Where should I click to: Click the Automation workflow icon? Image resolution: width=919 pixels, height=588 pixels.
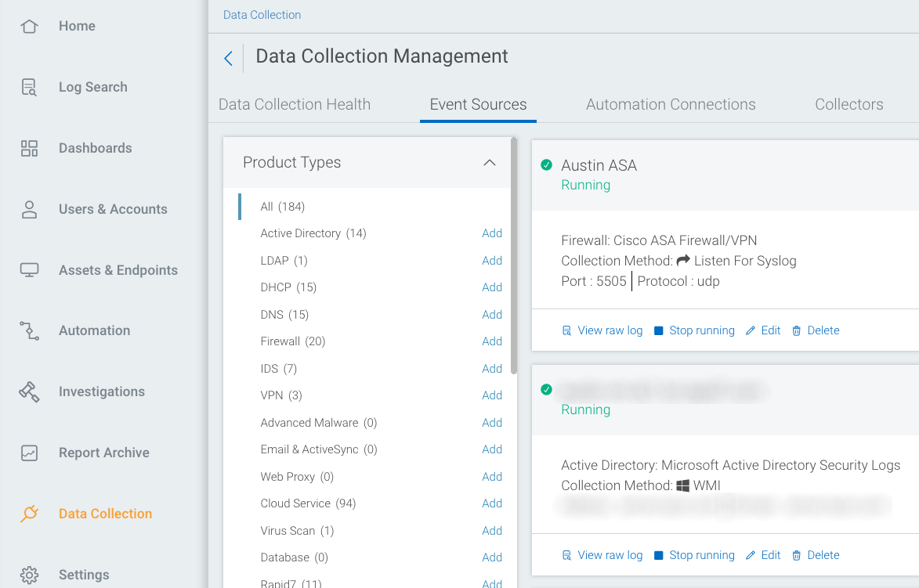pyautogui.click(x=29, y=331)
